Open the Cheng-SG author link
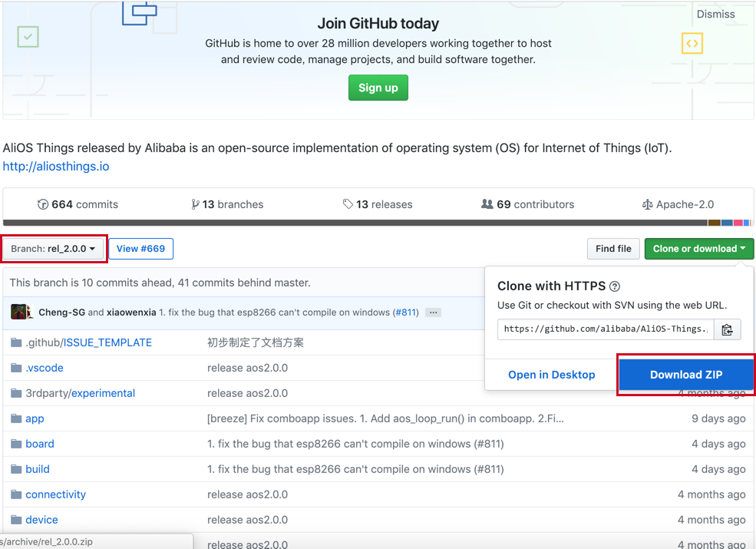The image size is (756, 549). tap(61, 313)
